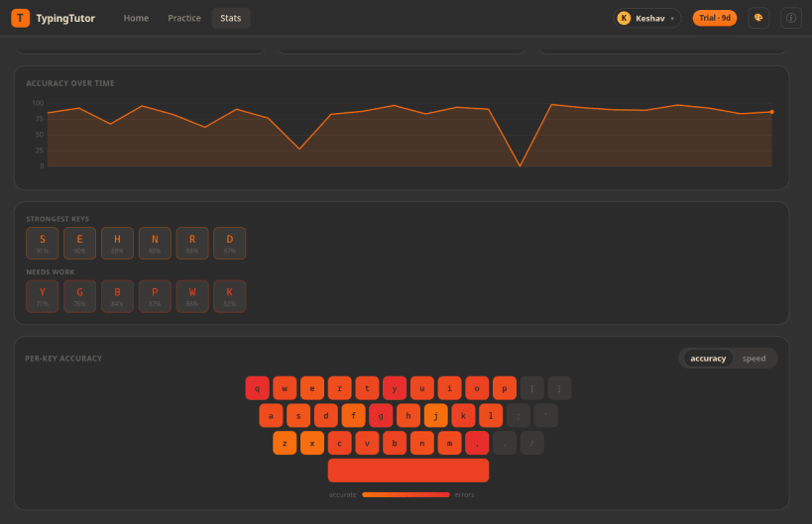Click the semicolon key on heatmap
This screenshot has width=812, height=524.
click(518, 416)
